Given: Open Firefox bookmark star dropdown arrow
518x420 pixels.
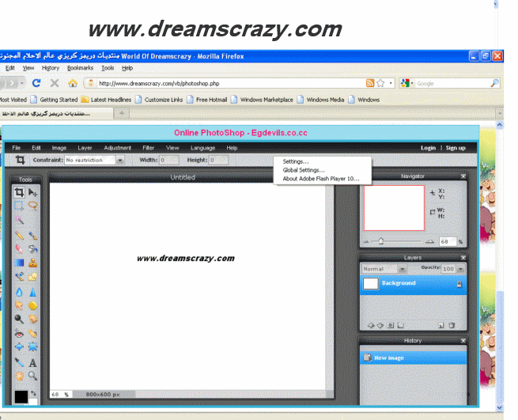Looking at the screenshot, I should [x=391, y=83].
